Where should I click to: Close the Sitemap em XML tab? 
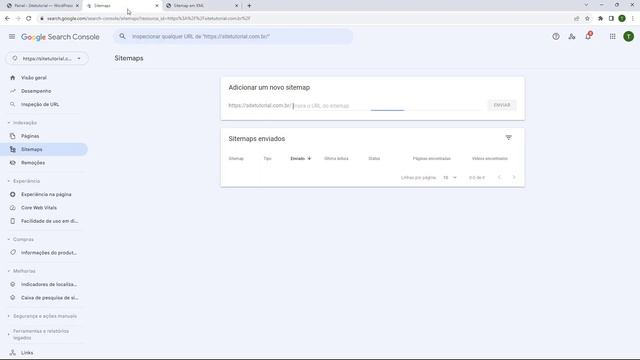237,6
